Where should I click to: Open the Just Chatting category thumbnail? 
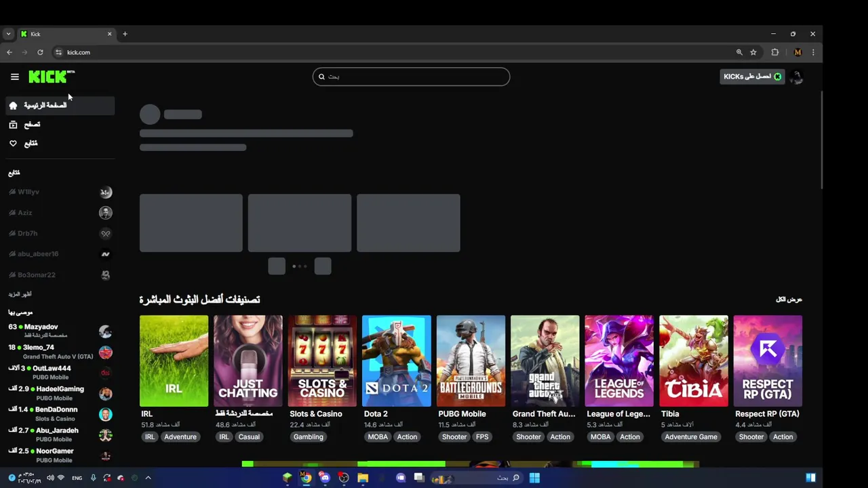tap(248, 361)
